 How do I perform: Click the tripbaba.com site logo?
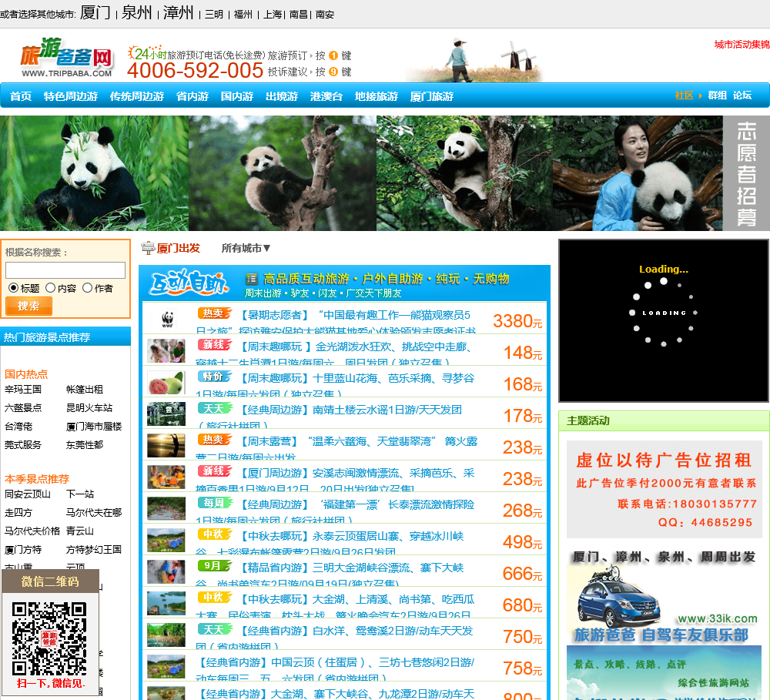pyautogui.click(x=67, y=58)
